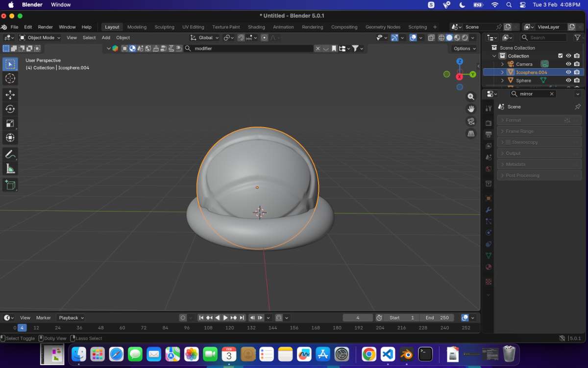Select the Move tool
This screenshot has height=368, width=588.
coord(10,95)
